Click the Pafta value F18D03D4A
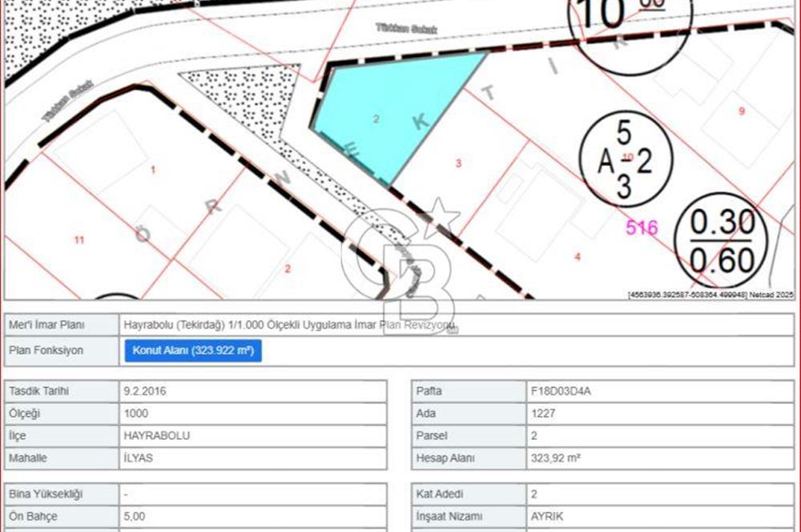 tap(561, 392)
